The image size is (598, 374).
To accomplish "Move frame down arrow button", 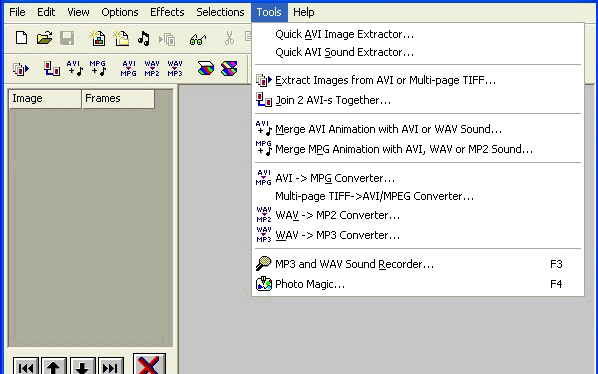I will pos(82,366).
